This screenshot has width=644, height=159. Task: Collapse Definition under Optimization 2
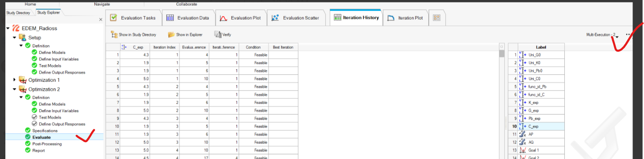pyautogui.click(x=21, y=98)
